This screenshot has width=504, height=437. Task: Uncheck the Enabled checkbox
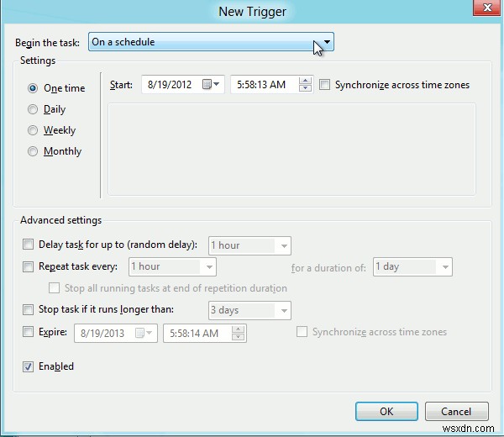click(x=28, y=366)
